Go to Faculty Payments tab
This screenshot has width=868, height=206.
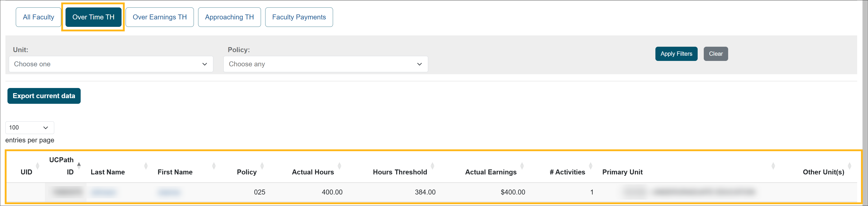pos(299,17)
